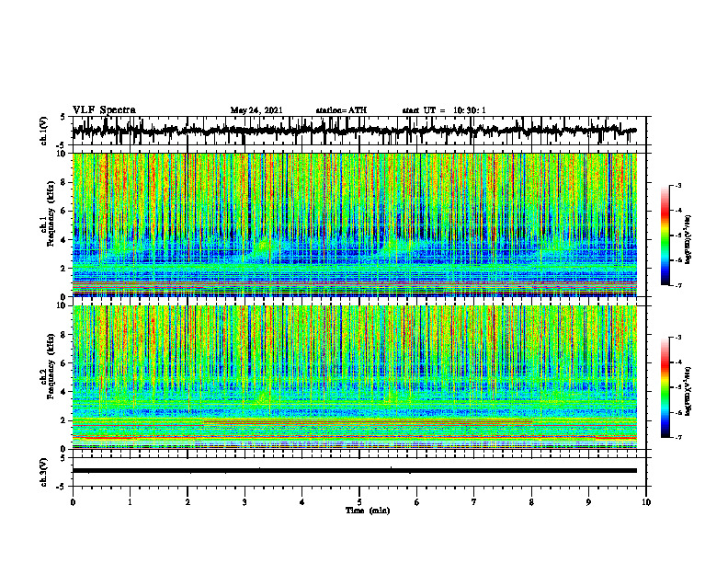Click the "9" tick on the Time axis
The width and height of the screenshot is (728, 563).
click(x=588, y=502)
